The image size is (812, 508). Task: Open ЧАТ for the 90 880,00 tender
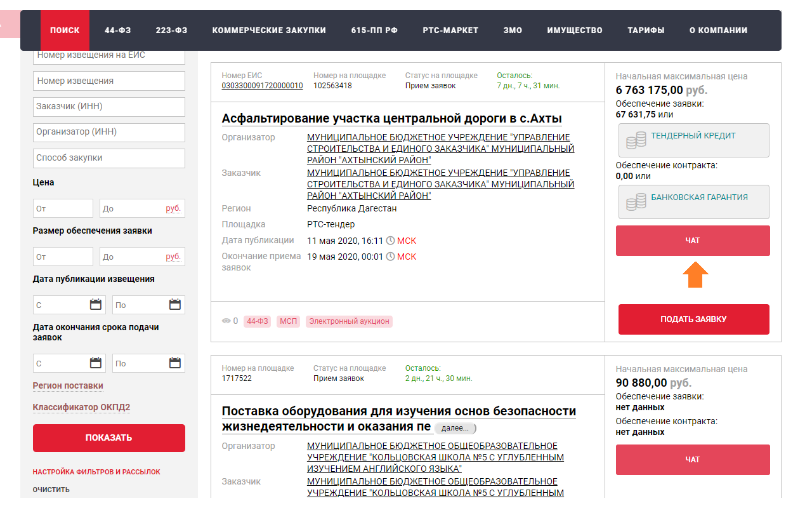tap(693, 460)
